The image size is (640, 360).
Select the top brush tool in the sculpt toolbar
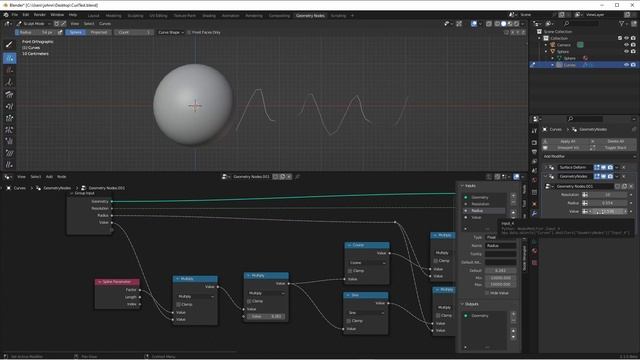coord(9,44)
